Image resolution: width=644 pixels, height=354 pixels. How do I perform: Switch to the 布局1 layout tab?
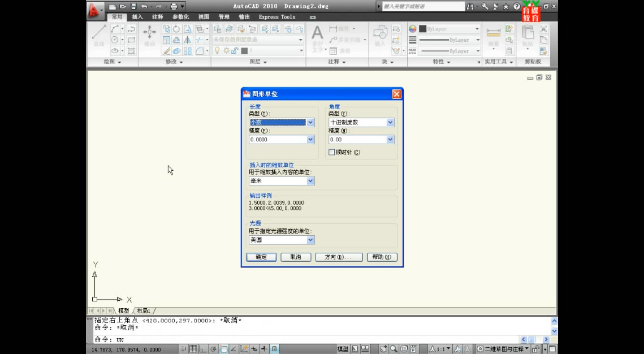[144, 311]
